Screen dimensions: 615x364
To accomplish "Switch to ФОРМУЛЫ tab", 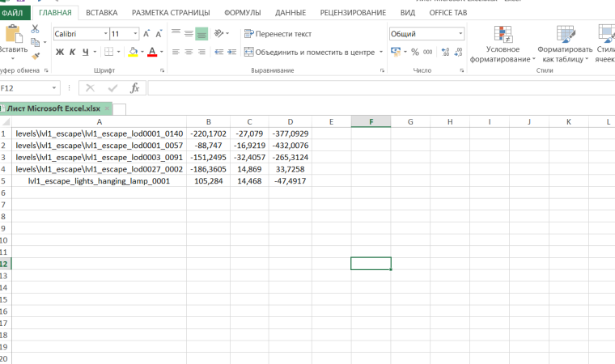I will (x=243, y=13).
